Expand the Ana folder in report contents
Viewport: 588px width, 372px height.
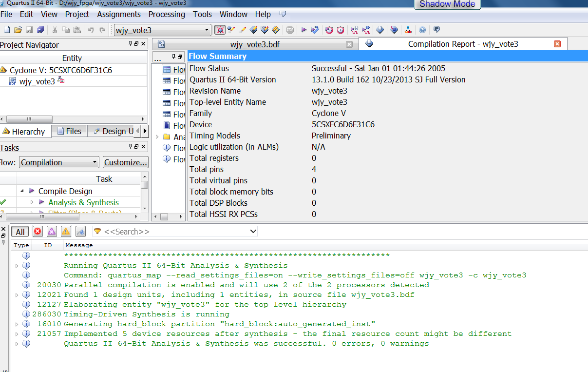coord(157,137)
